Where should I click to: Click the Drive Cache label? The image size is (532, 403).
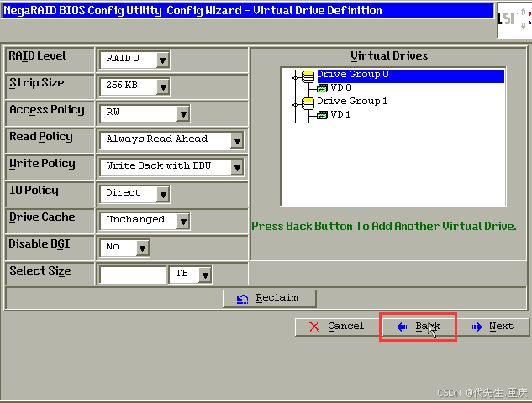point(42,217)
